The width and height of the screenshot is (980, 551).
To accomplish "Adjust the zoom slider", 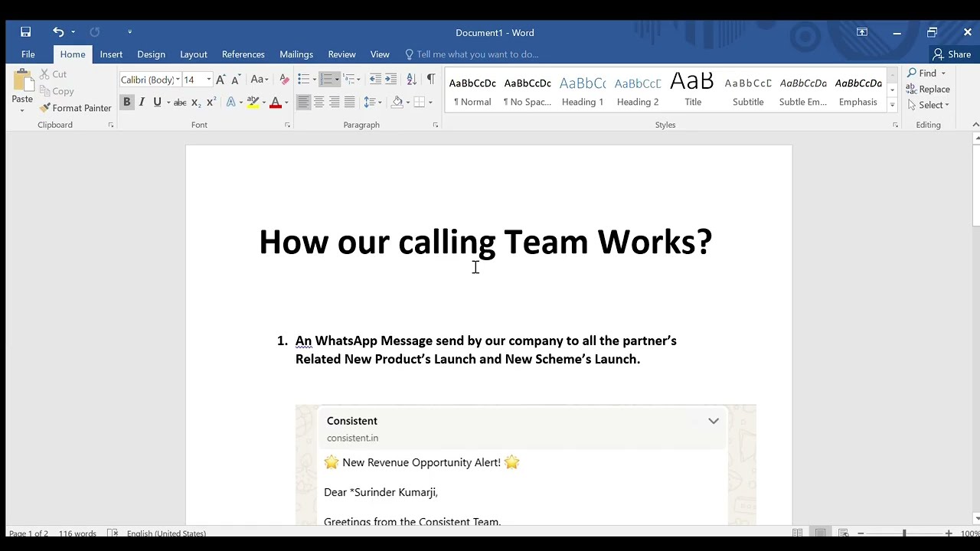I will (904, 533).
